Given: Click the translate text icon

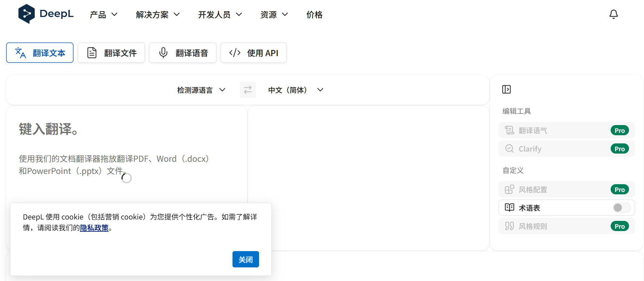Looking at the screenshot, I should pyautogui.click(x=20, y=53).
